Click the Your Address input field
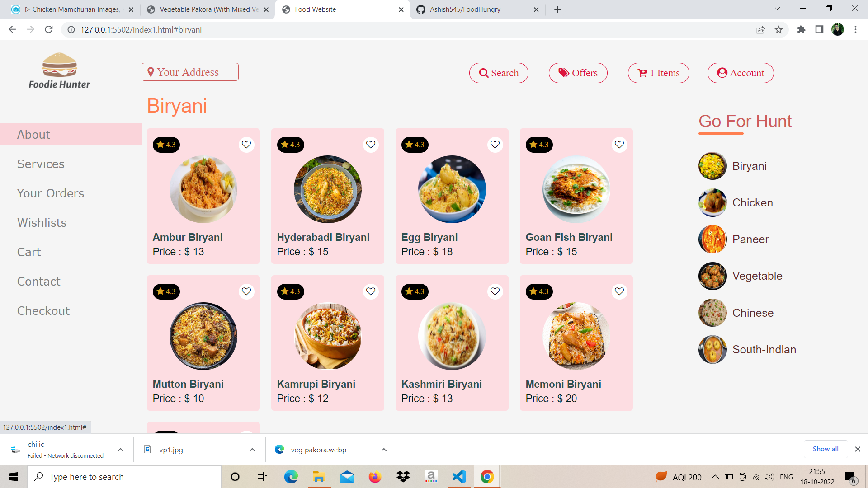868x488 pixels. [190, 72]
